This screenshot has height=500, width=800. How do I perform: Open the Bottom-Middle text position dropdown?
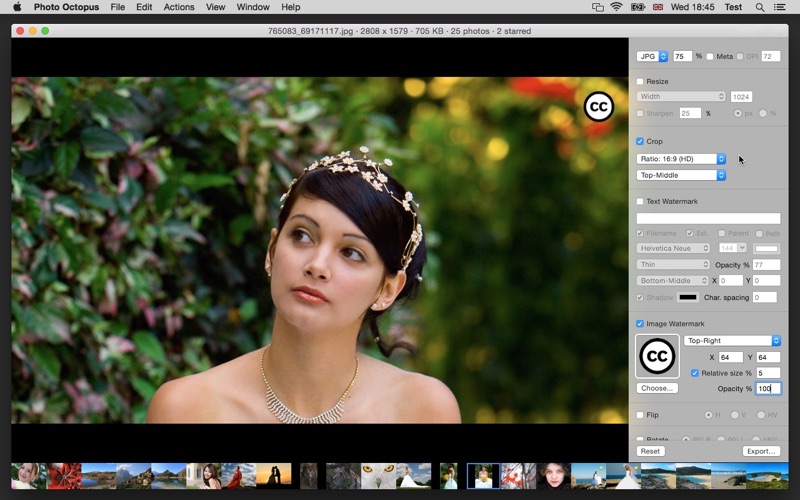[673, 281]
